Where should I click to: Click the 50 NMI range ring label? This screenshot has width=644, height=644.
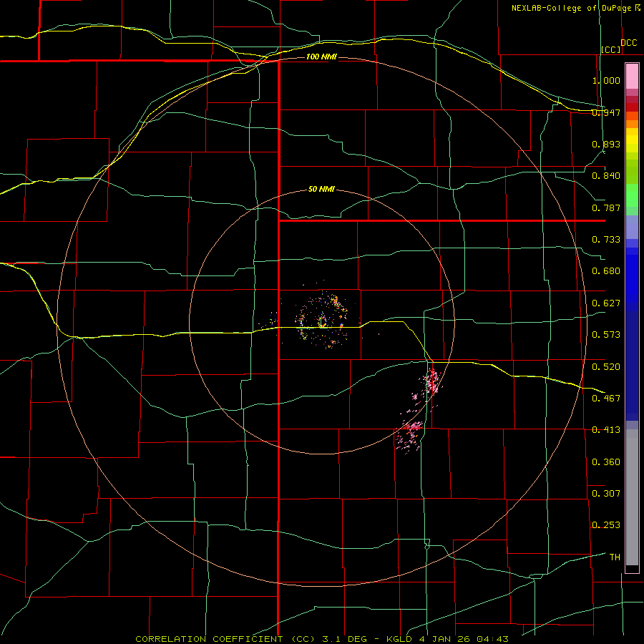(x=321, y=190)
